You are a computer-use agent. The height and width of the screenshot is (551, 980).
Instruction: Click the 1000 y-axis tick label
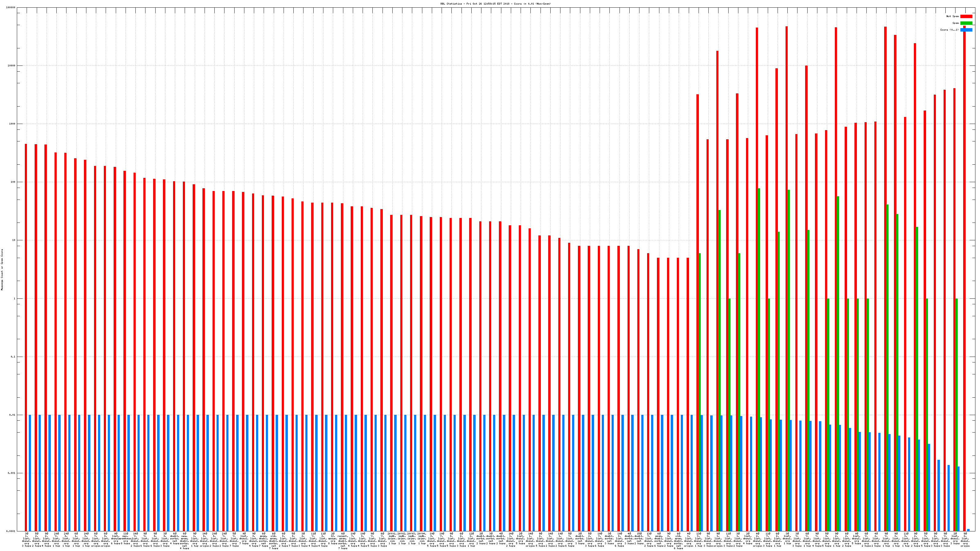tap(12, 124)
